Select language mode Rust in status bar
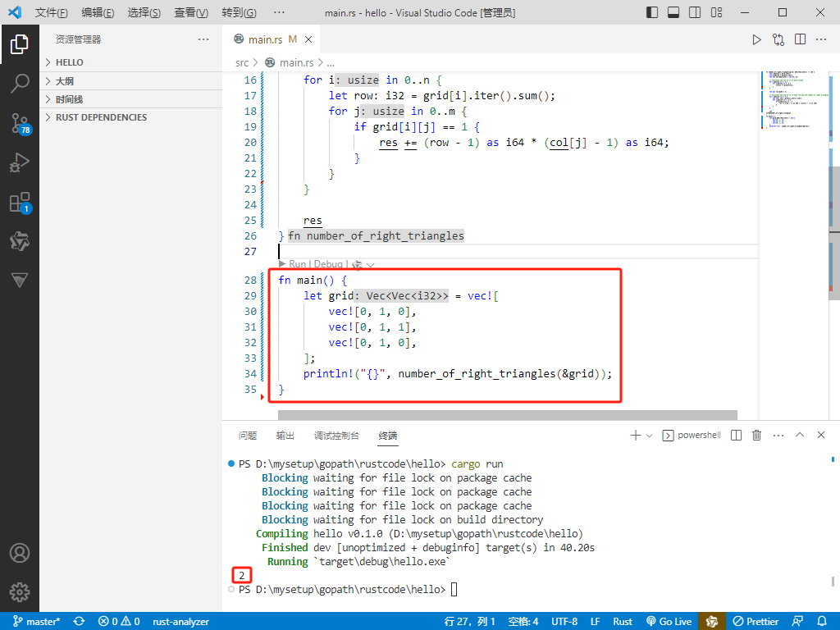 pyautogui.click(x=623, y=622)
